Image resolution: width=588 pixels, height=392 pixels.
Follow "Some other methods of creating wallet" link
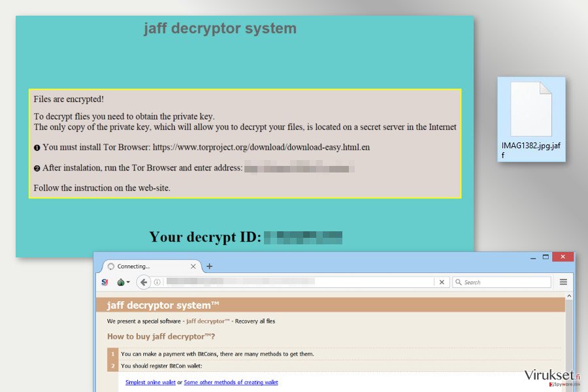click(x=231, y=382)
